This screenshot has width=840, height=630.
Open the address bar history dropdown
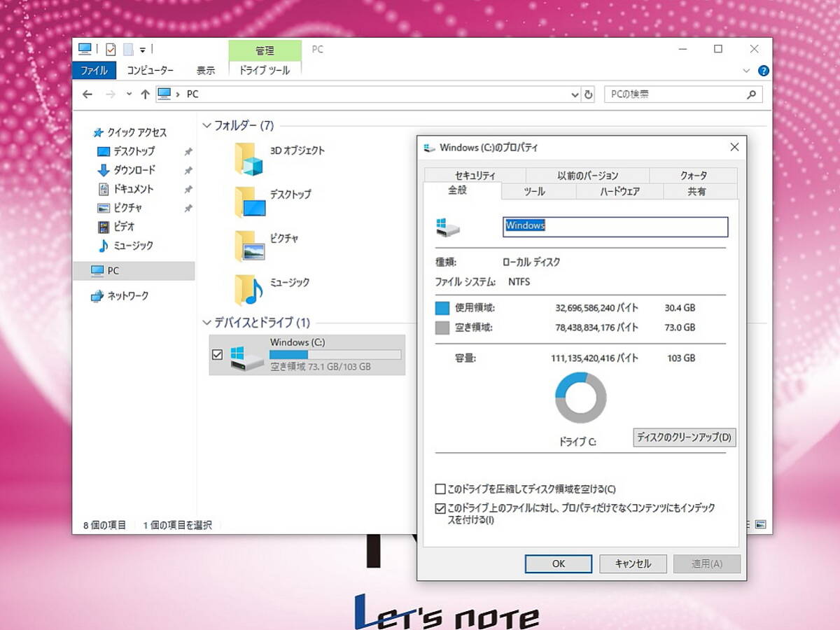pos(575,94)
